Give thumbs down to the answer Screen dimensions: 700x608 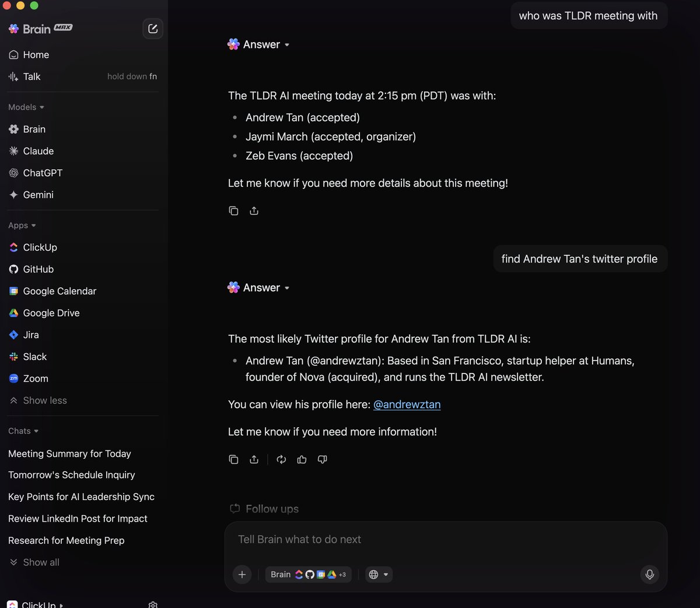click(322, 460)
